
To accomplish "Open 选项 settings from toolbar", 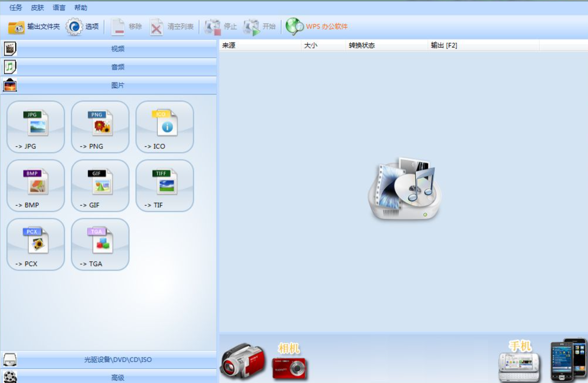I will point(82,27).
